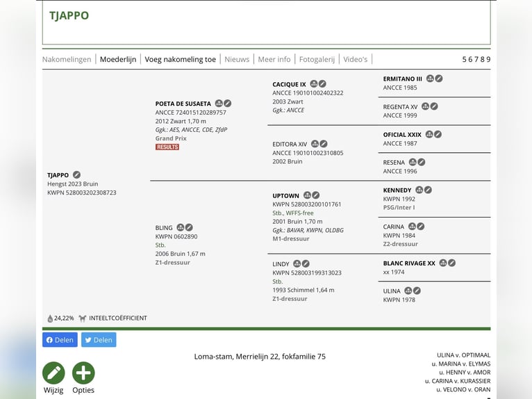Open pedigree icon next to ERMITANO III
This screenshot has width=532, height=399.
coord(430,79)
